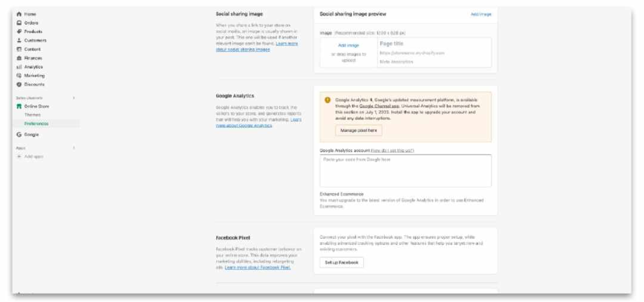
Task: Click the Set up Facebook button
Action: pos(342,263)
